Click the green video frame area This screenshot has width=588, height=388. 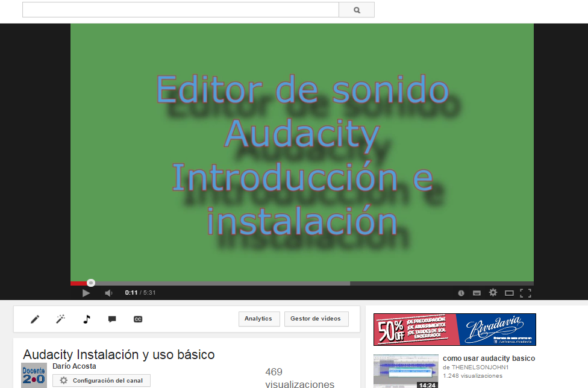[302, 152]
